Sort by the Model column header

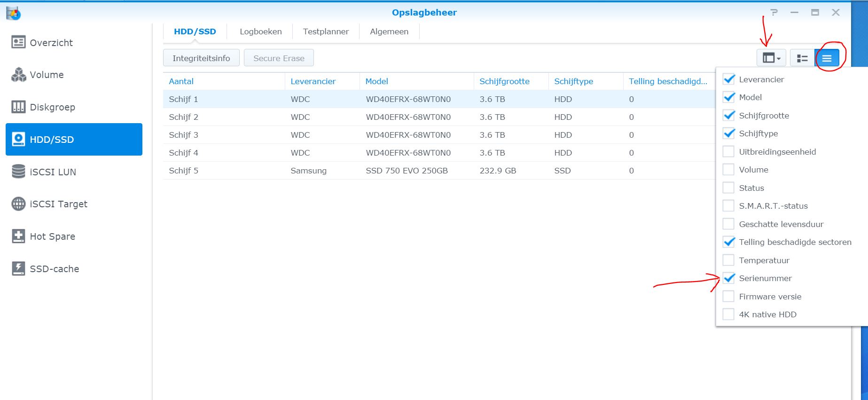coord(416,81)
